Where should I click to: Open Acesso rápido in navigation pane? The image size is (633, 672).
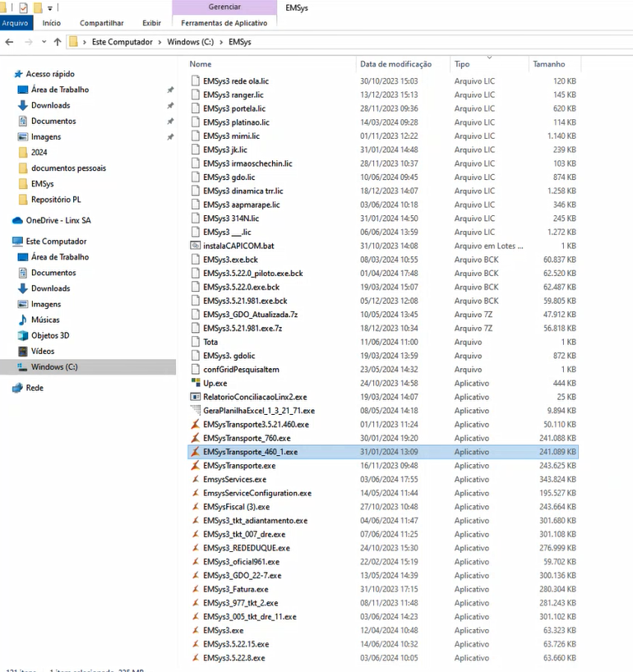tap(50, 74)
